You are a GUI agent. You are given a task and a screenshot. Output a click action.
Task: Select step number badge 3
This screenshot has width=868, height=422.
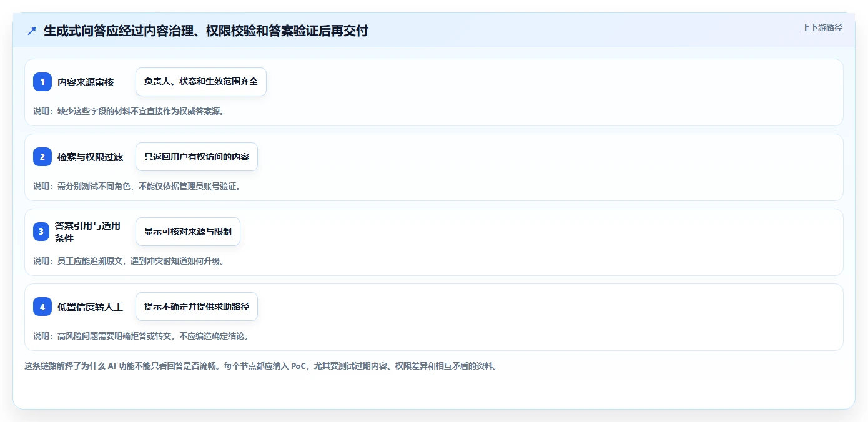(42, 232)
